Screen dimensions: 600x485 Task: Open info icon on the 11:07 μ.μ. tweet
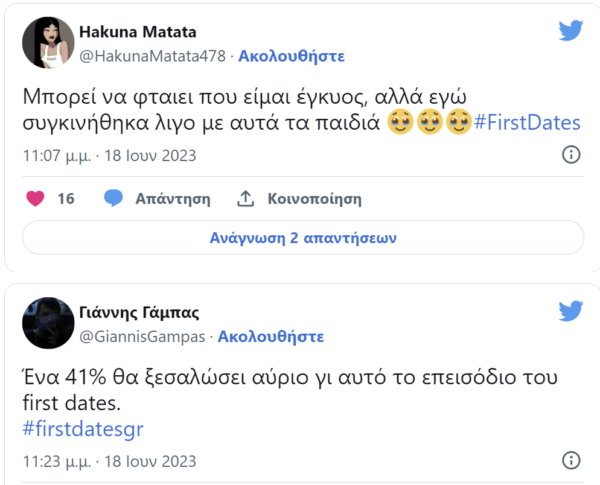point(571,155)
